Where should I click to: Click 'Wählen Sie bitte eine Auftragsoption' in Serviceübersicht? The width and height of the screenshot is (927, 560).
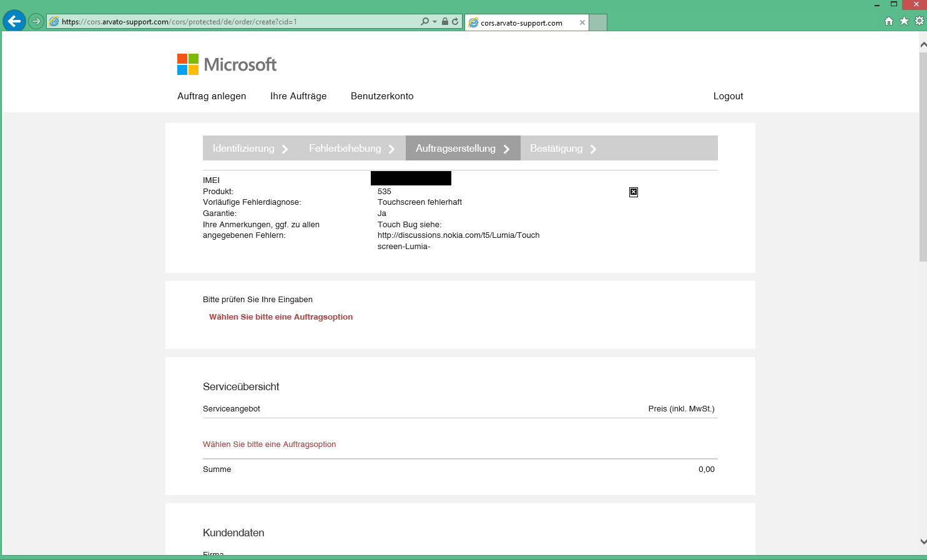coord(269,445)
